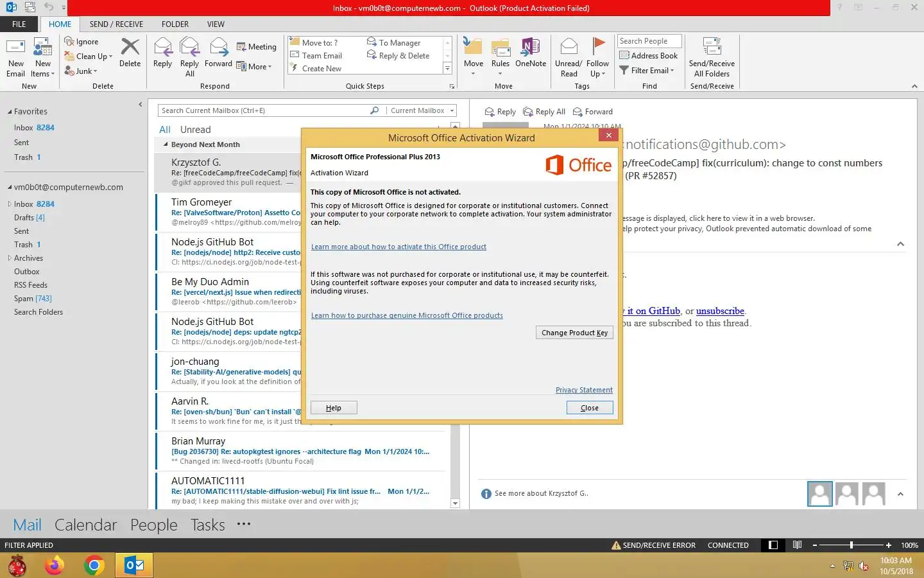
Task: Click the ribbon Reply icon
Action: coord(162,53)
